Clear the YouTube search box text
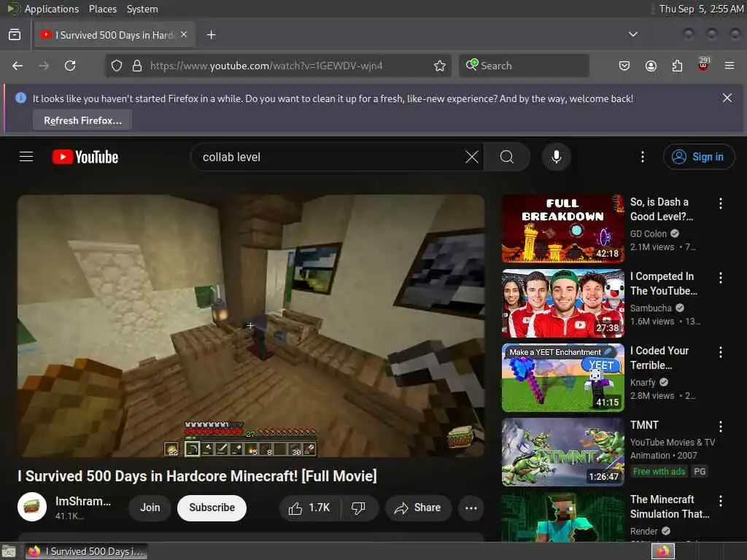 pyautogui.click(x=472, y=157)
